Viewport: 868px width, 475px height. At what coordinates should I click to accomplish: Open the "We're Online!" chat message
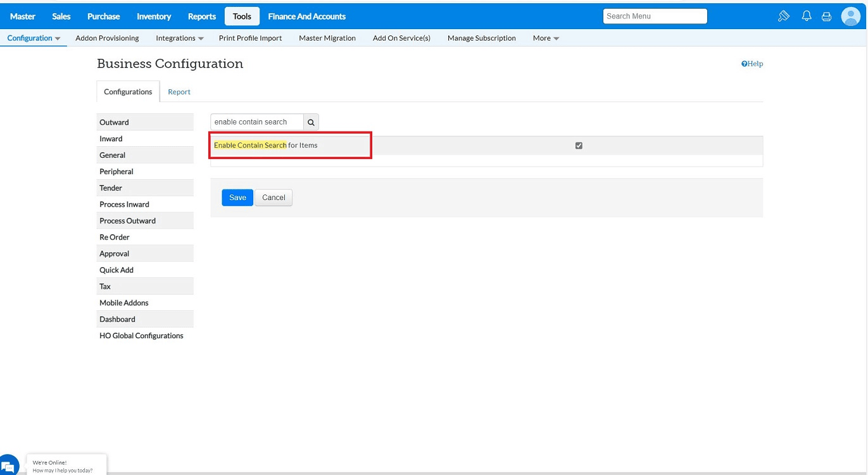tap(66, 465)
